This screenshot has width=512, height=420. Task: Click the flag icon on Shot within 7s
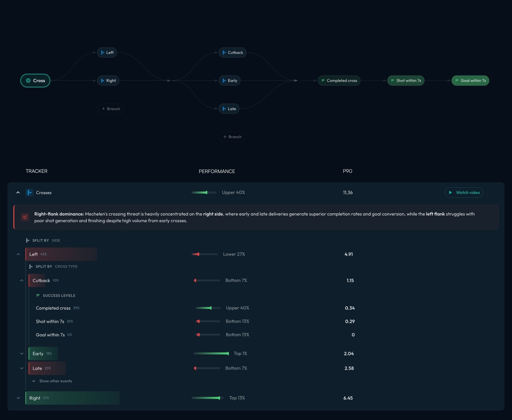click(x=393, y=81)
